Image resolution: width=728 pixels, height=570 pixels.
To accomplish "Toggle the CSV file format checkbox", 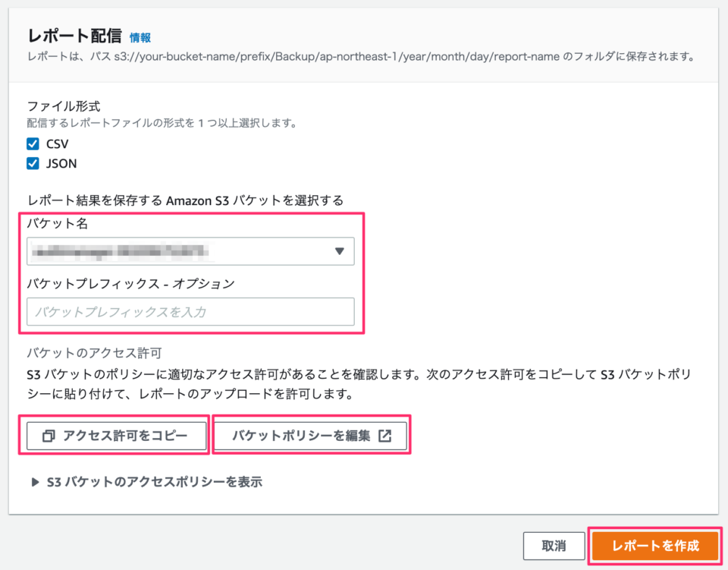I will [x=33, y=144].
